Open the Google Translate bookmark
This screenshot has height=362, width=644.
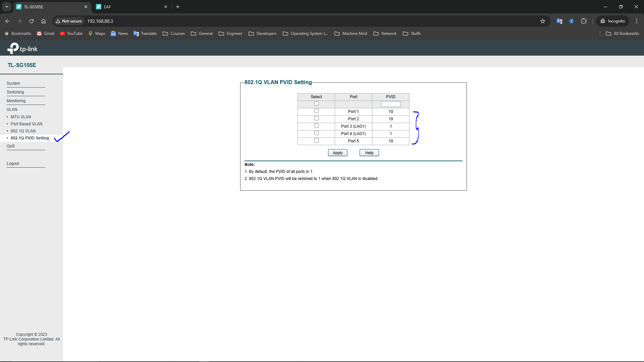pyautogui.click(x=145, y=33)
